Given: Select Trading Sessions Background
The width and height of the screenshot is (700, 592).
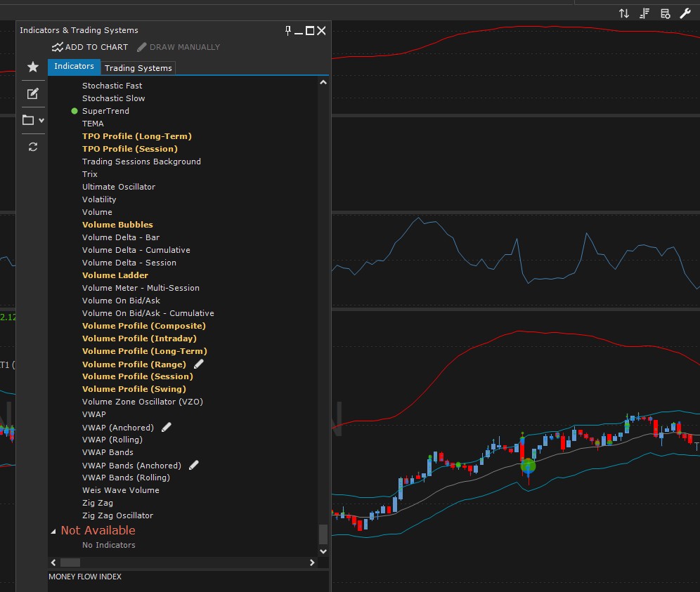Looking at the screenshot, I should (x=141, y=162).
